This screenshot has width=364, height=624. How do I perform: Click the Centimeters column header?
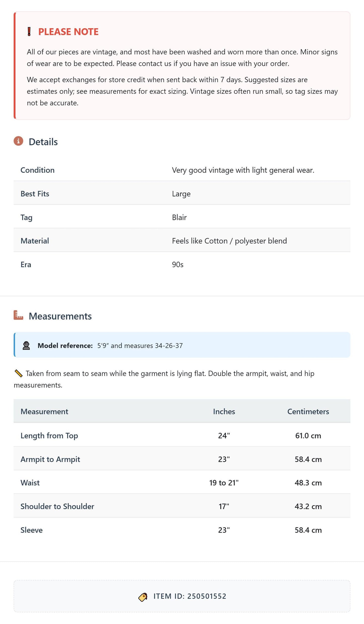tap(308, 411)
